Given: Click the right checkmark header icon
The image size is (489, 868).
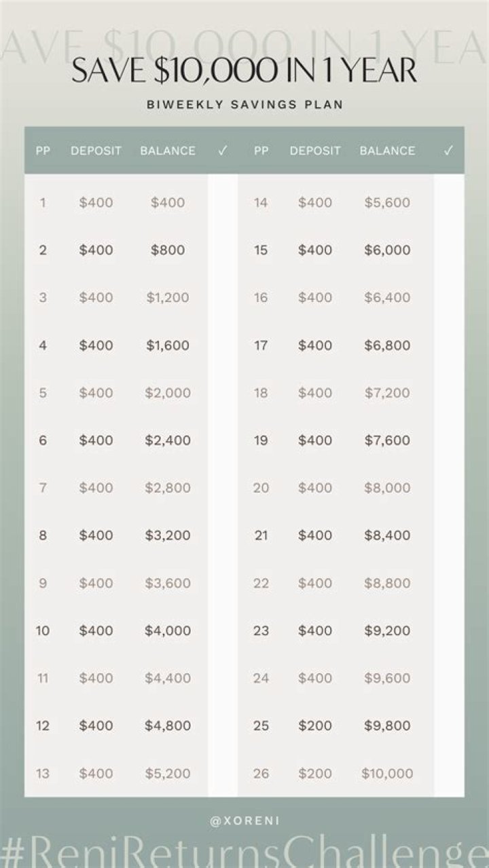Looking at the screenshot, I should 448,151.
